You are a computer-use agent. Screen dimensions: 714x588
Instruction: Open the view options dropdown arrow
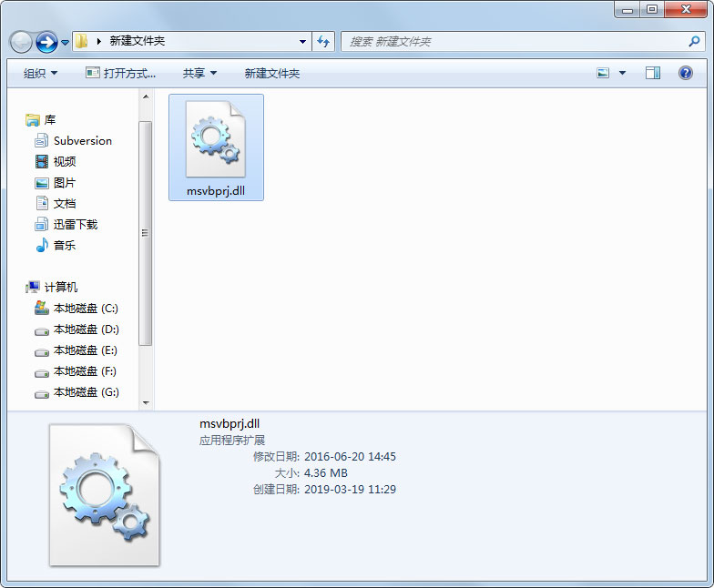[623, 73]
